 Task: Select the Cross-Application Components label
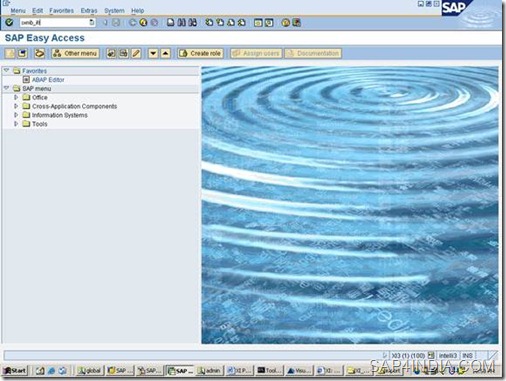pyautogui.click(x=74, y=106)
